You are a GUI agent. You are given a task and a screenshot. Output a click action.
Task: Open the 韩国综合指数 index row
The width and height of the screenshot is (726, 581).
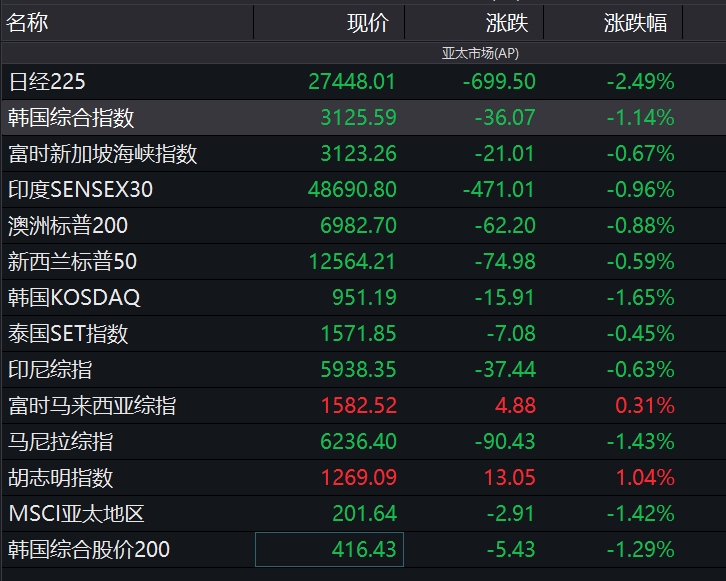pos(363,118)
